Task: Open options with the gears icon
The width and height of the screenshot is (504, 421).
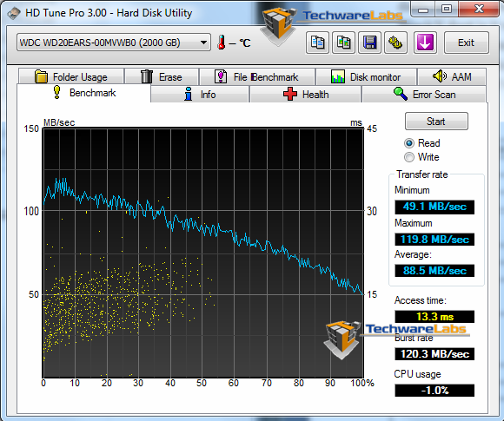Action: tap(395, 43)
